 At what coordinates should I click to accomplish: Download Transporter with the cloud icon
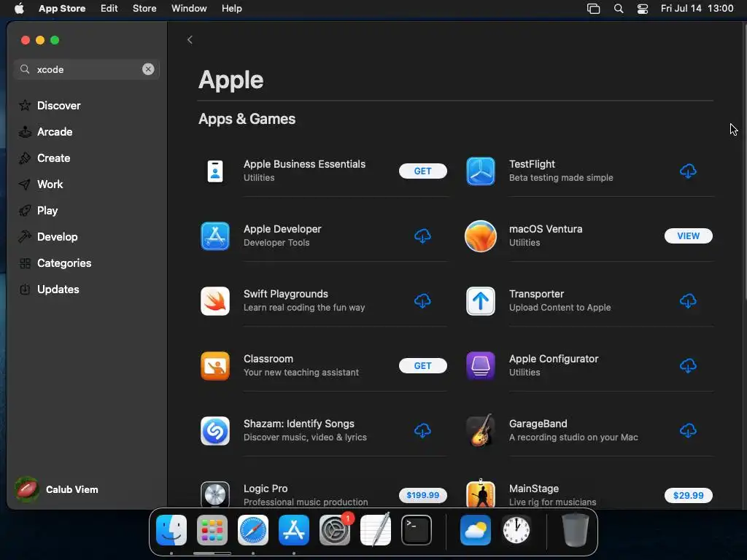tap(688, 301)
